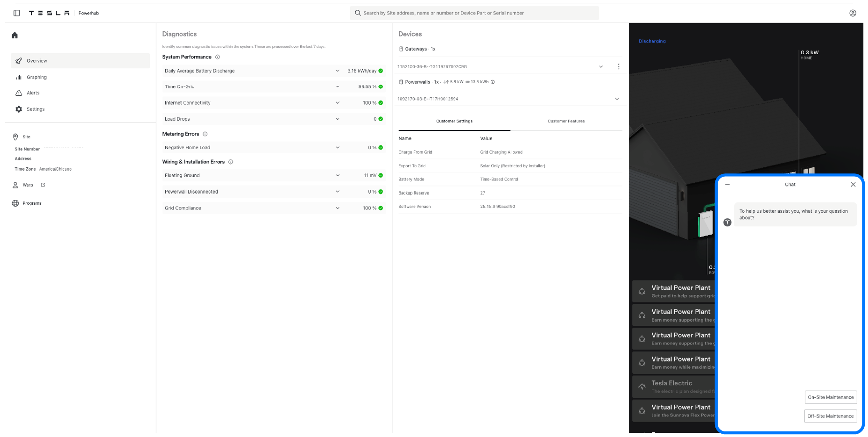Select the Customer Settings tab

454,121
